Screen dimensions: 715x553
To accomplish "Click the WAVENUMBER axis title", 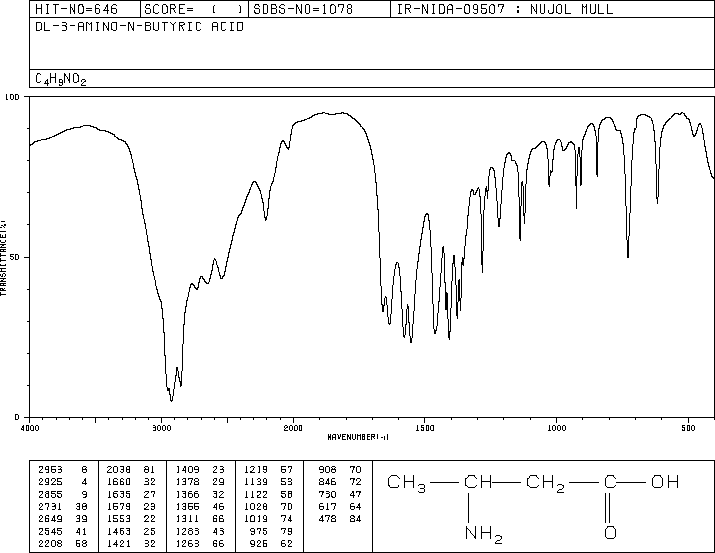I will (358, 437).
